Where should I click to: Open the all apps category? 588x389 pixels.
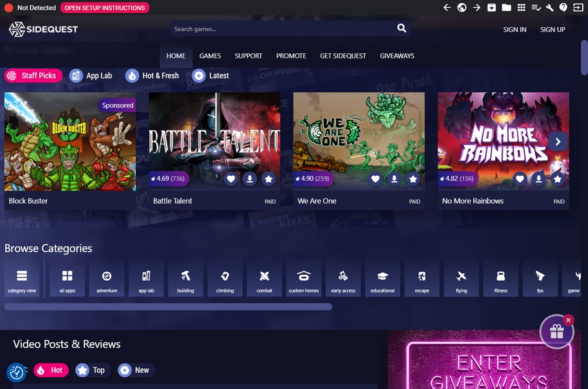pyautogui.click(x=67, y=280)
